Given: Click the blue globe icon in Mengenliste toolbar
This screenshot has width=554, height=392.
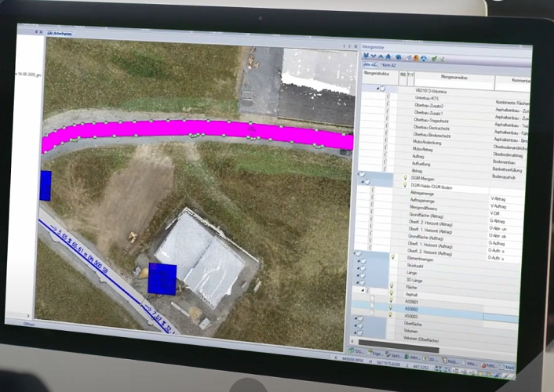Looking at the screenshot, I should pos(398,57).
